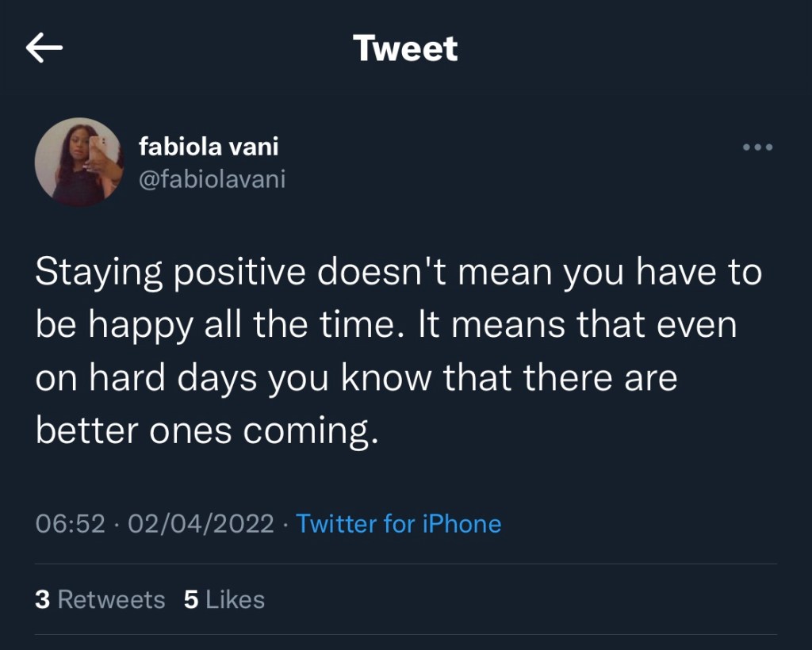Viewport: 812px width, 650px height.
Task: Click the display name fabiola vani
Action: 209,147
